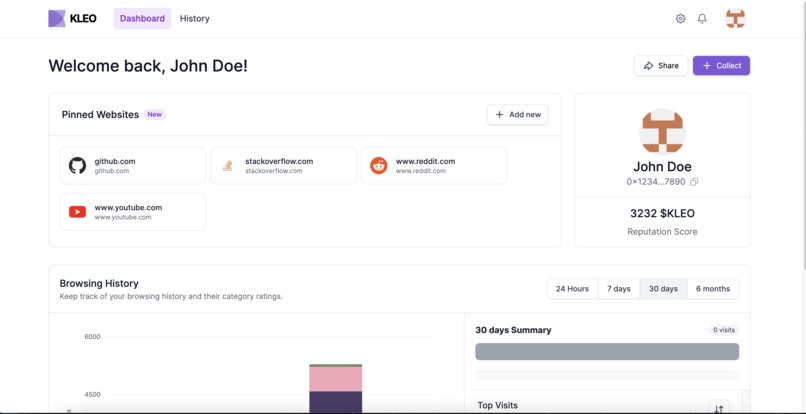Click the Share button
The height and width of the screenshot is (414, 806).
(x=661, y=66)
